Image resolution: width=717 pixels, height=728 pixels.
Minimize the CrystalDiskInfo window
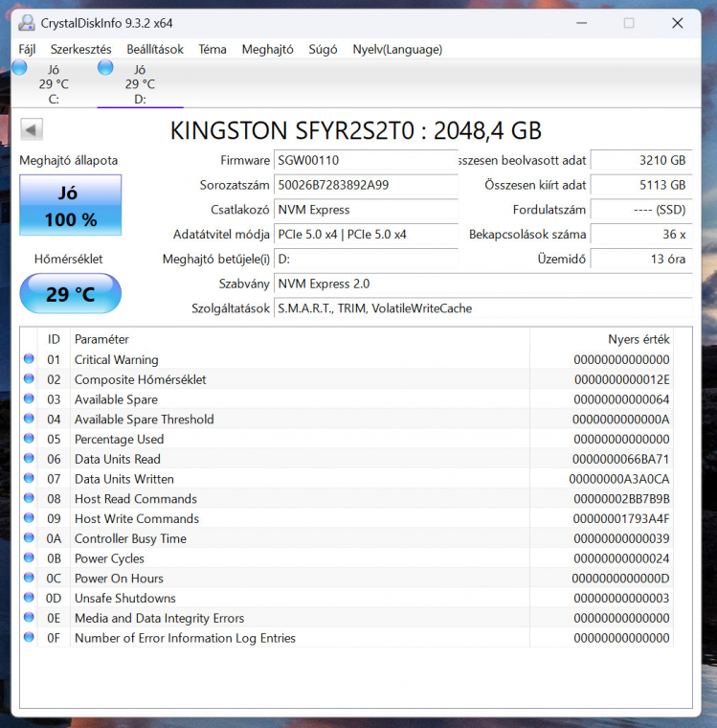point(581,23)
